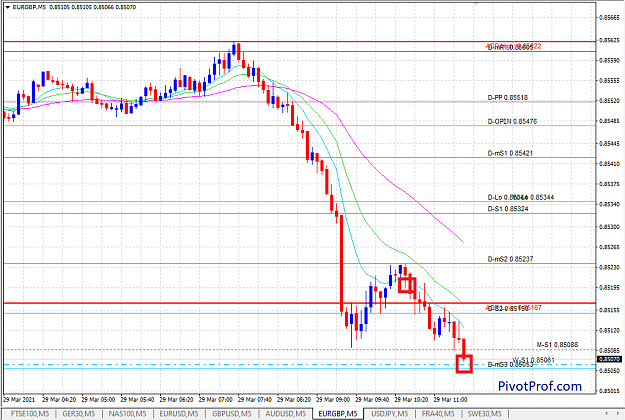Click the right scroll arrow for chart tabs

[x=617, y=414]
